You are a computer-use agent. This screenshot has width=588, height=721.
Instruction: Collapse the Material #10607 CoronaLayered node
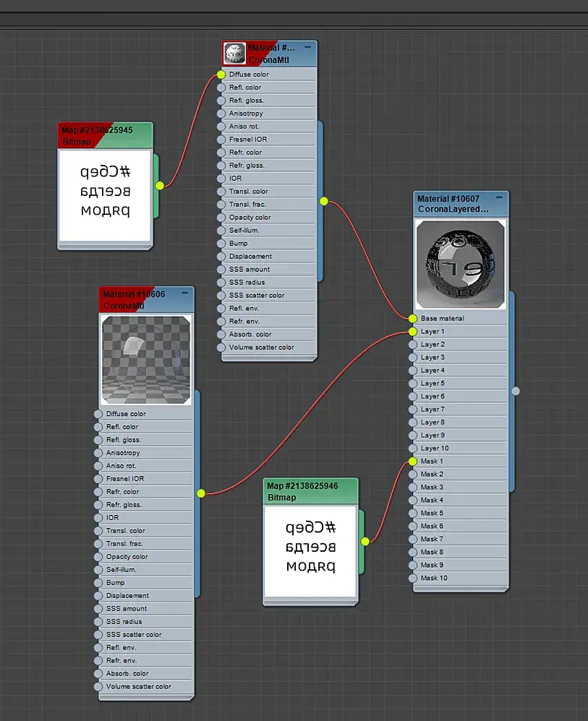(499, 197)
